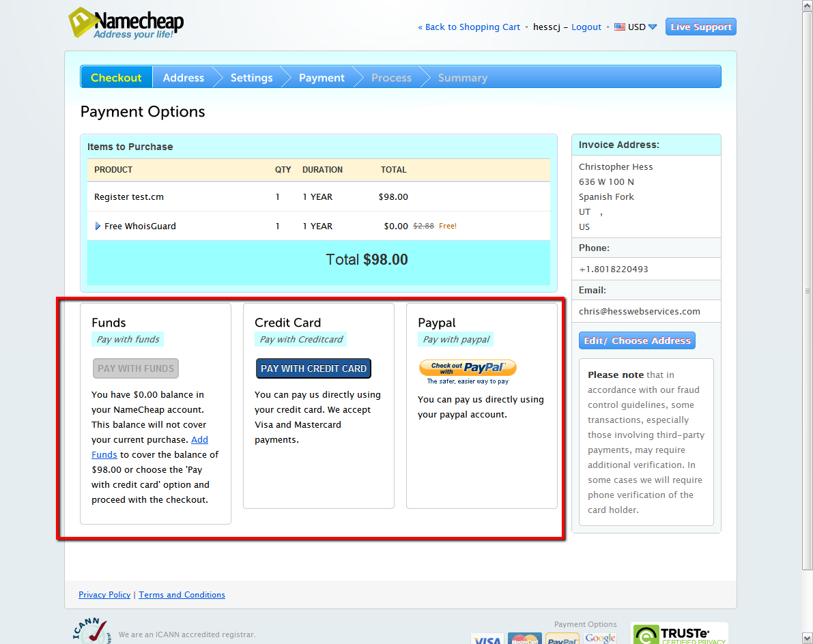This screenshot has width=813, height=644.
Task: Click the 'TOTAL' column header
Action: tap(394, 170)
